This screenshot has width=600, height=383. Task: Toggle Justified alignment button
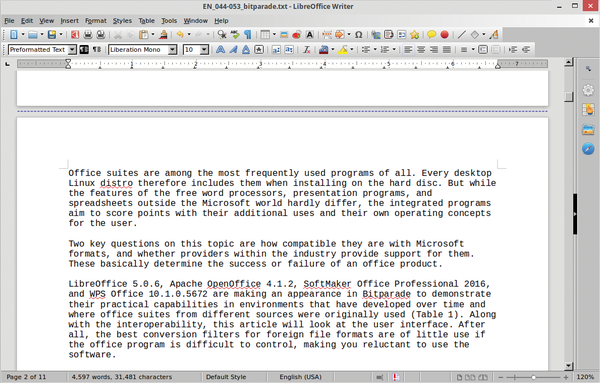click(447, 50)
